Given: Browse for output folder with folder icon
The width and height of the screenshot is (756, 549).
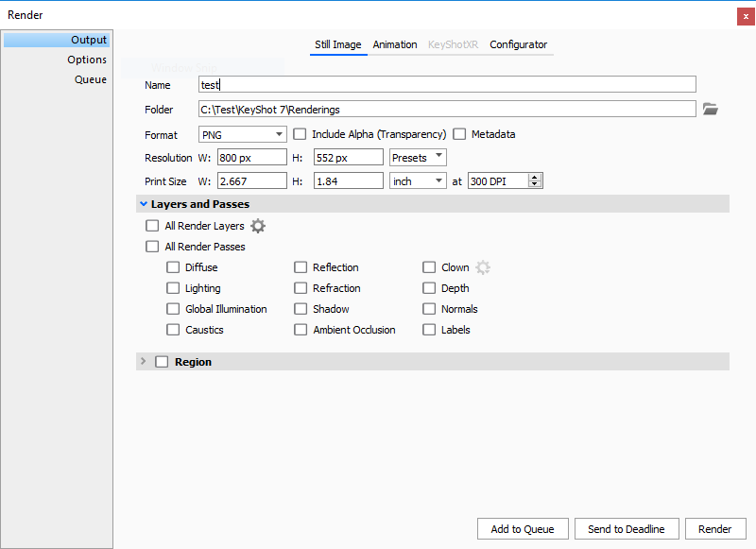Looking at the screenshot, I should point(711,109).
